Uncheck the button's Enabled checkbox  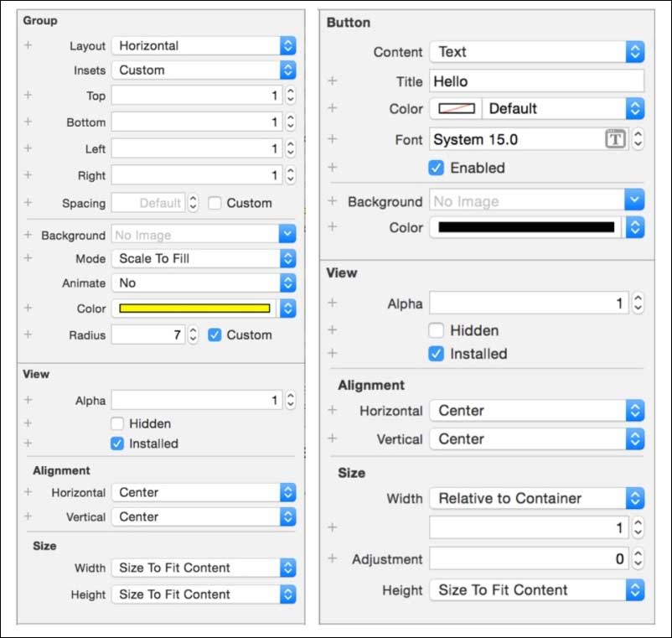436,168
